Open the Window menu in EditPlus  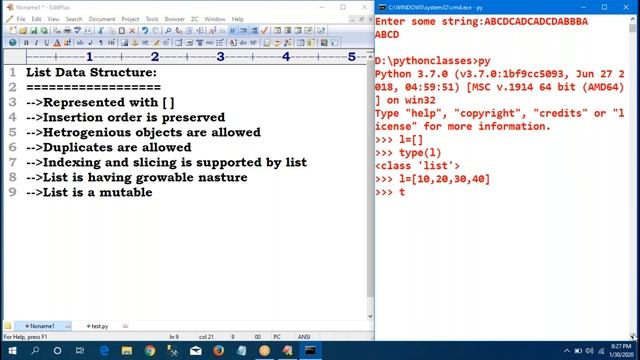click(x=215, y=19)
